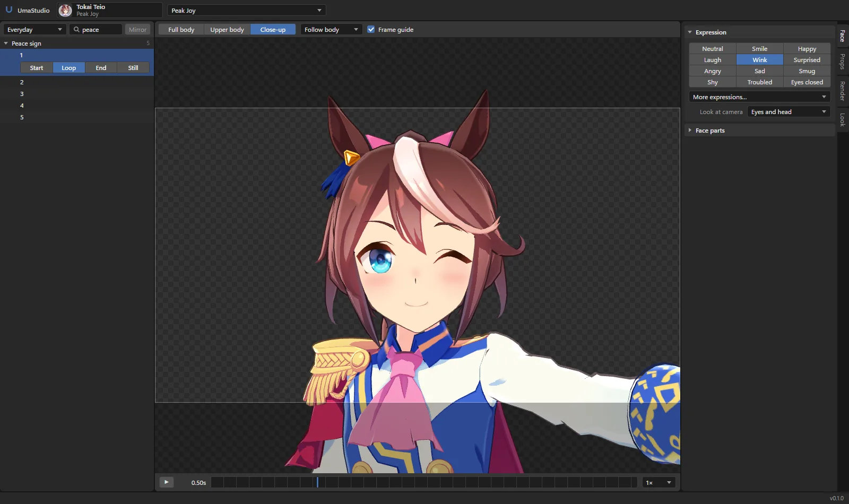Set expression to Eyes closed
Image resolution: width=849 pixels, height=504 pixels.
coord(807,82)
